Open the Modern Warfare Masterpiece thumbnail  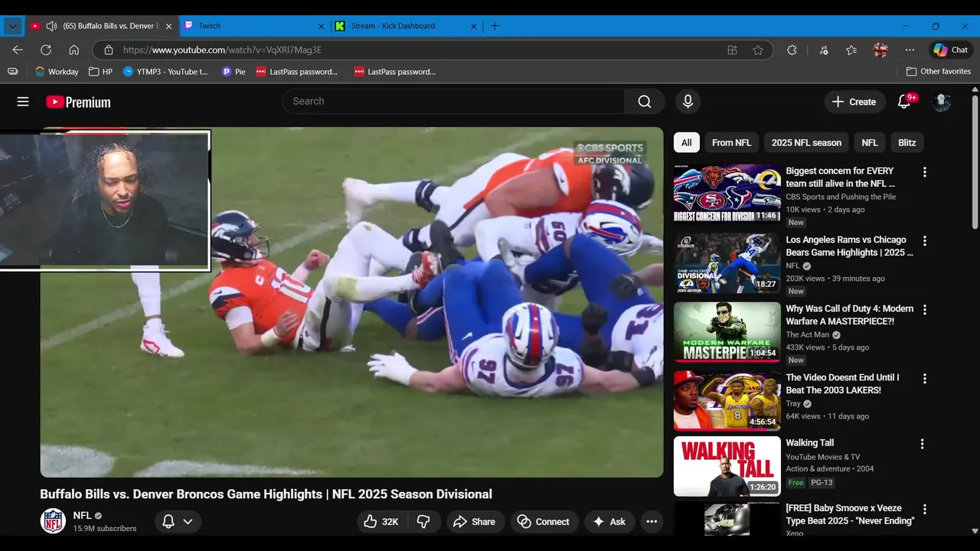click(727, 332)
